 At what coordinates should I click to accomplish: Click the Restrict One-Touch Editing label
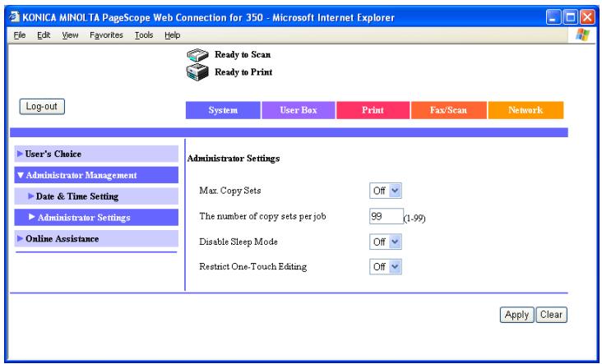(x=253, y=266)
